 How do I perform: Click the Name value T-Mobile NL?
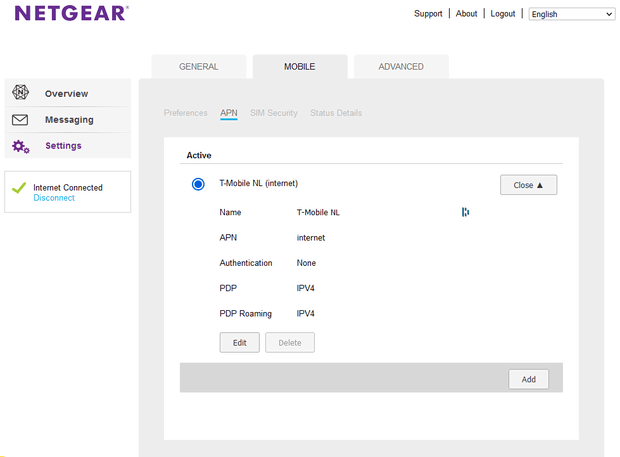click(x=318, y=212)
